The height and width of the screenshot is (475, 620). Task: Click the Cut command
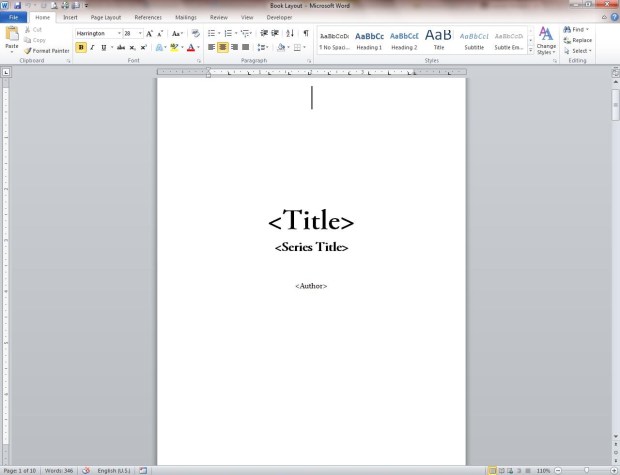coord(33,30)
